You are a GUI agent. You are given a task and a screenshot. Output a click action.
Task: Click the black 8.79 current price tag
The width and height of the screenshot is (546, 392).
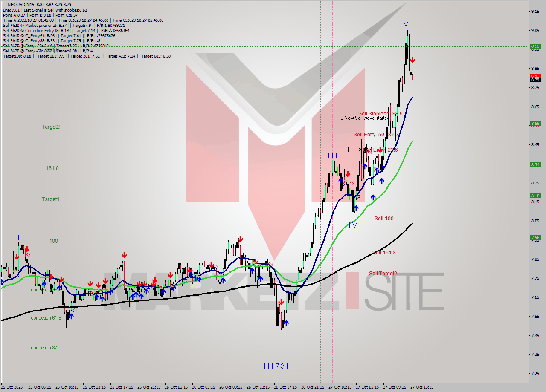535,80
